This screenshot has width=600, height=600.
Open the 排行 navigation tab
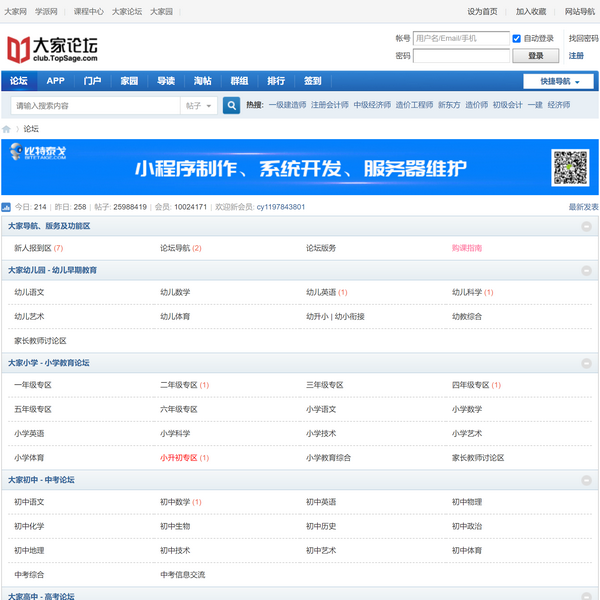276,81
